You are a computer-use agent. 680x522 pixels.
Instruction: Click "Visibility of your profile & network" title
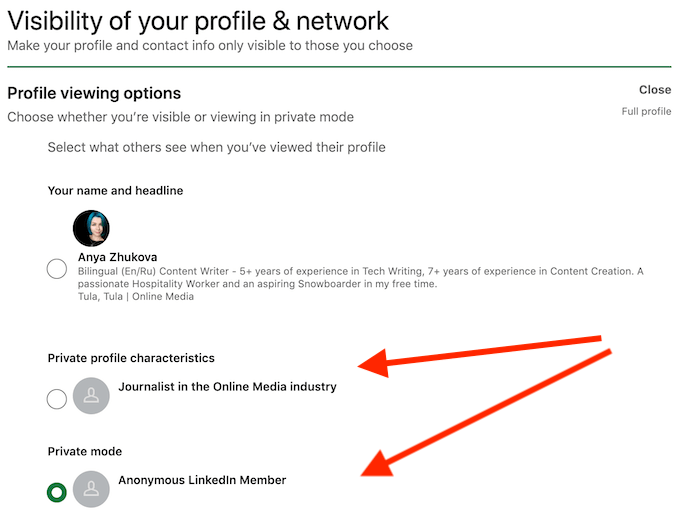198,20
